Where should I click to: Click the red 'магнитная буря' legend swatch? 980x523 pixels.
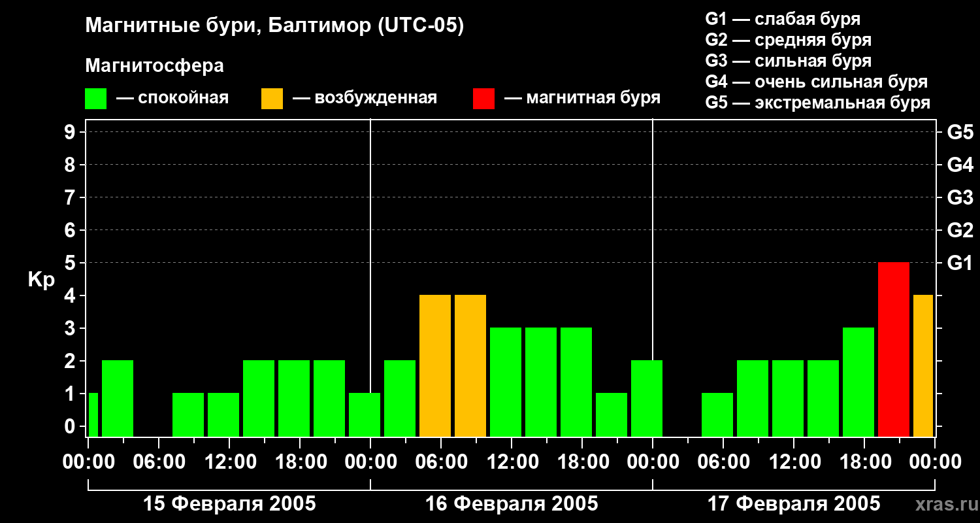pyautogui.click(x=483, y=99)
